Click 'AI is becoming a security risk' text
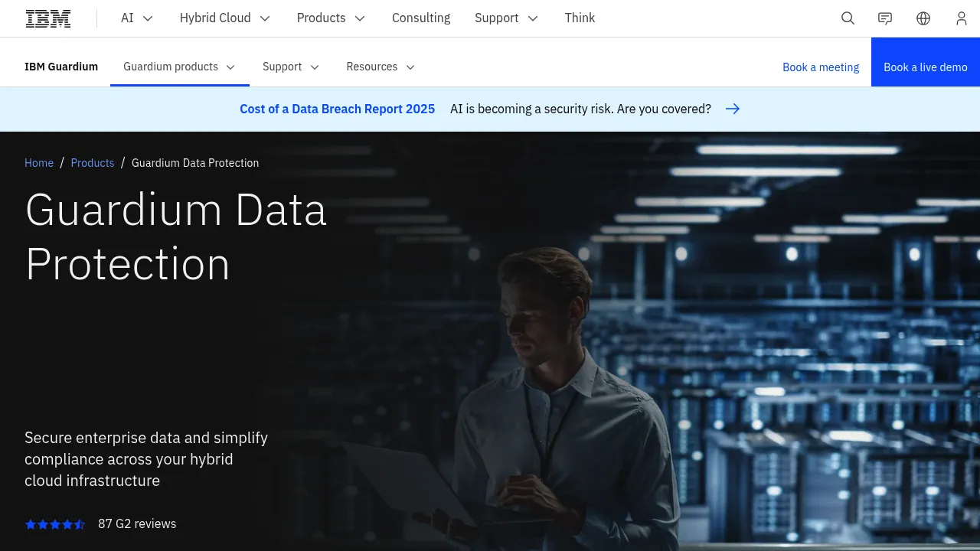Screen dimensions: 980x551 point(580,109)
